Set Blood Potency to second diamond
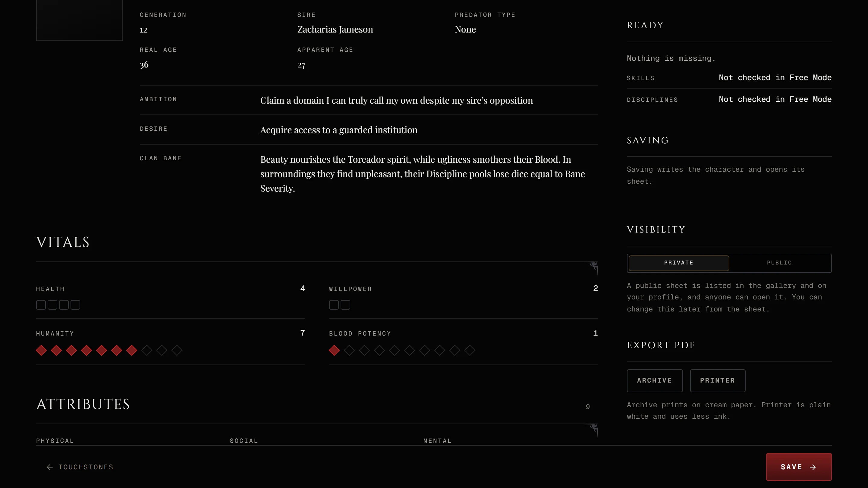868x488 pixels. tap(349, 350)
